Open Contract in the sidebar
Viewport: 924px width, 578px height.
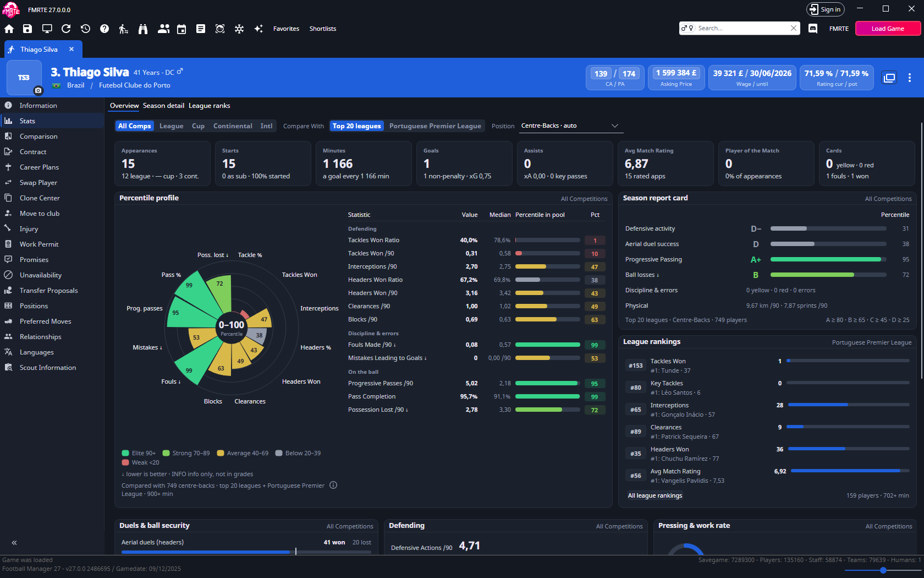point(52,151)
